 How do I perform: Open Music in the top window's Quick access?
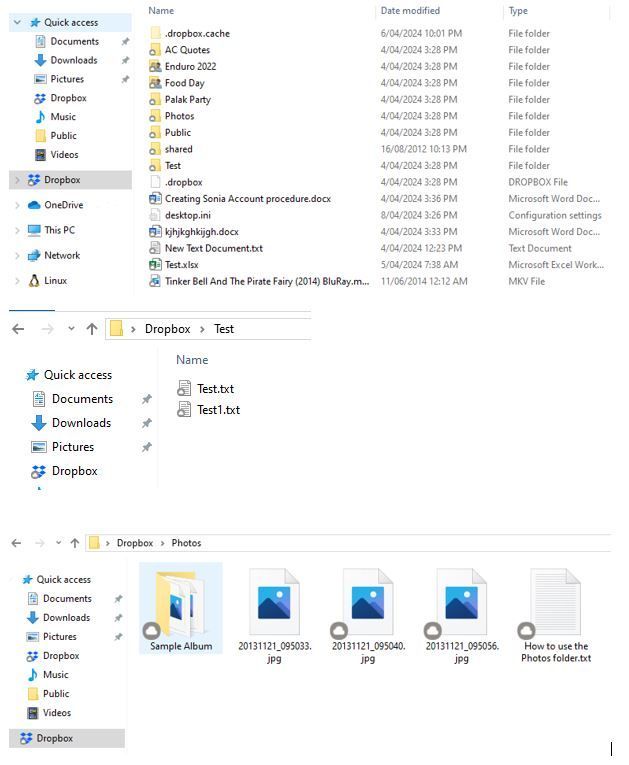click(62, 117)
